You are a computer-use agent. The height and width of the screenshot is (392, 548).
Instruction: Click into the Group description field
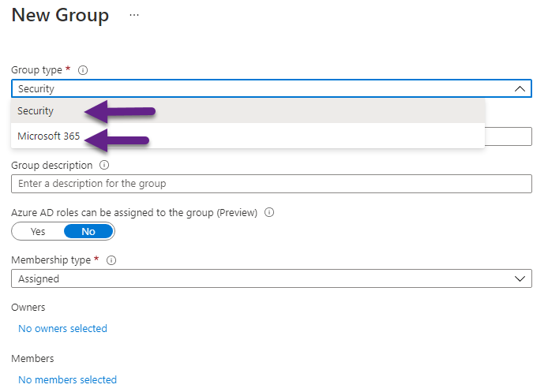pyautogui.click(x=271, y=184)
